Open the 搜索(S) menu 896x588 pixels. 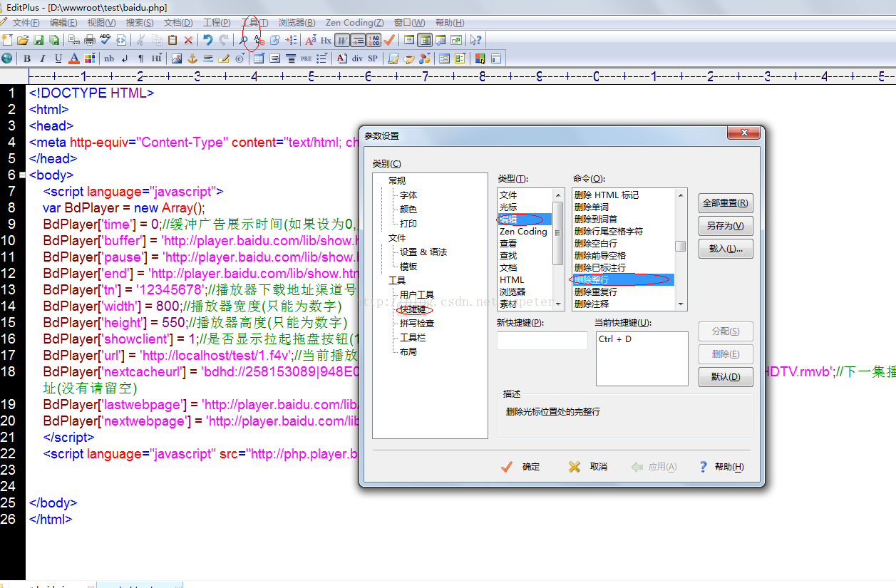pos(140,23)
